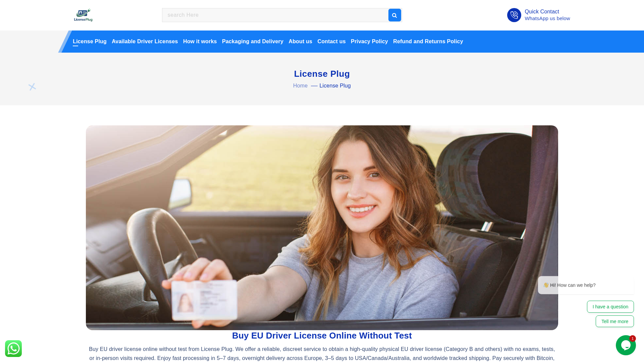This screenshot has width=644, height=362.
Task: Select Packaging and Delivery menu item
Action: (x=253, y=42)
